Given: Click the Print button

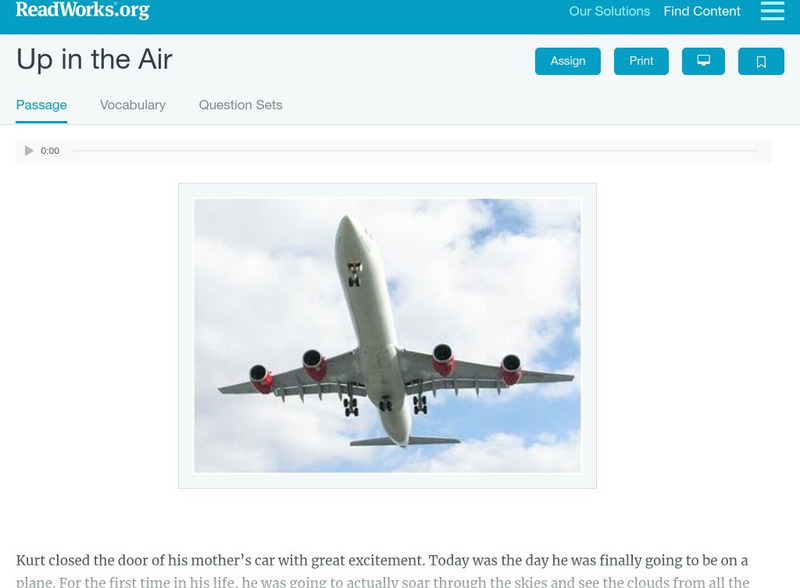Looking at the screenshot, I should coord(641,61).
